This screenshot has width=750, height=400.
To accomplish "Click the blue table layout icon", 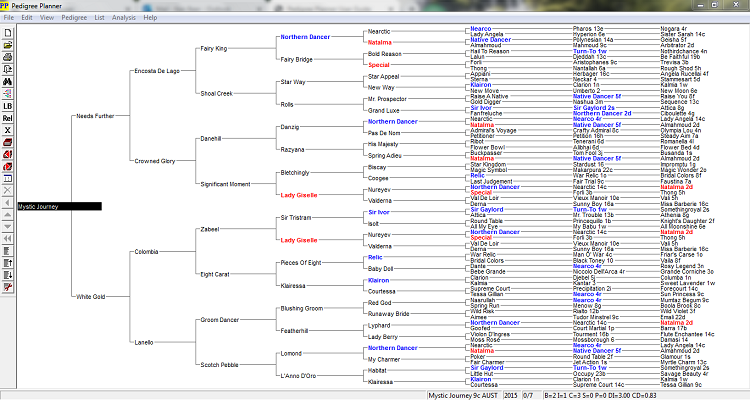I will tap(7, 179).
